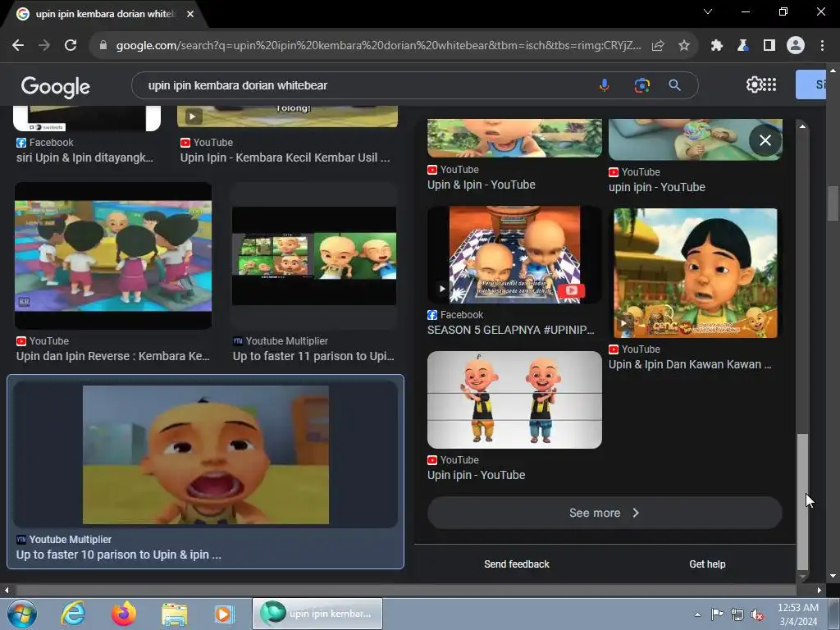This screenshot has height=630, width=840.
Task: Click Send feedback link
Action: [x=517, y=564]
